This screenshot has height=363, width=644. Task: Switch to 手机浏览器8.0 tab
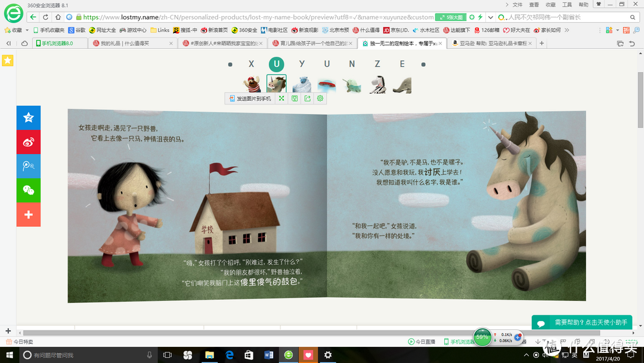click(x=61, y=43)
